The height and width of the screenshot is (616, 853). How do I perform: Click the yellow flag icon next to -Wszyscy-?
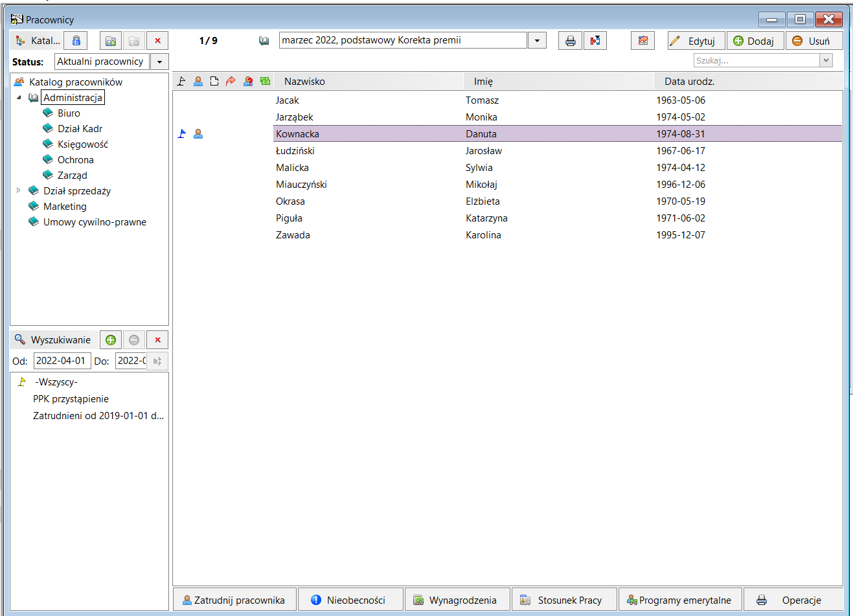[22, 382]
